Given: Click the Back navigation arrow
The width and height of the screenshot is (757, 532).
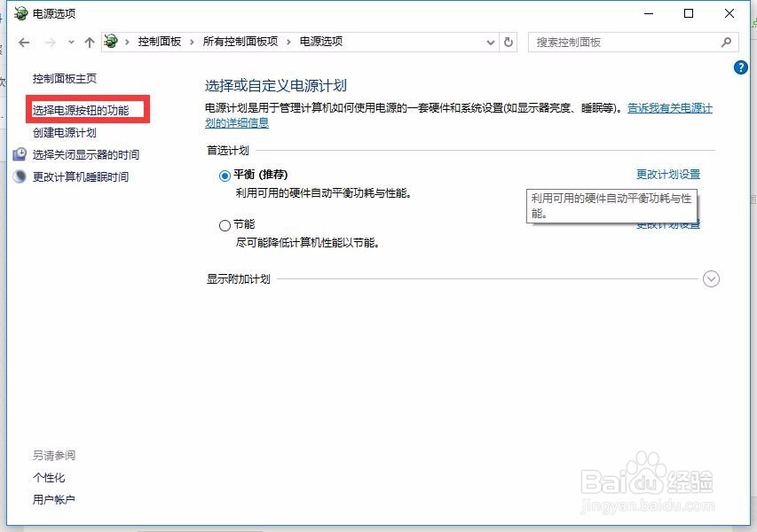Looking at the screenshot, I should [x=24, y=43].
